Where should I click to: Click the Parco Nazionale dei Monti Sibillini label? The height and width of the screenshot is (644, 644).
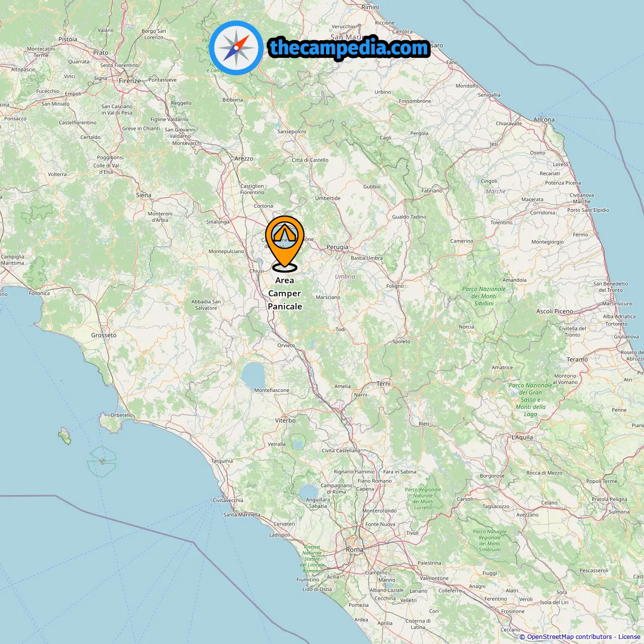484,296
